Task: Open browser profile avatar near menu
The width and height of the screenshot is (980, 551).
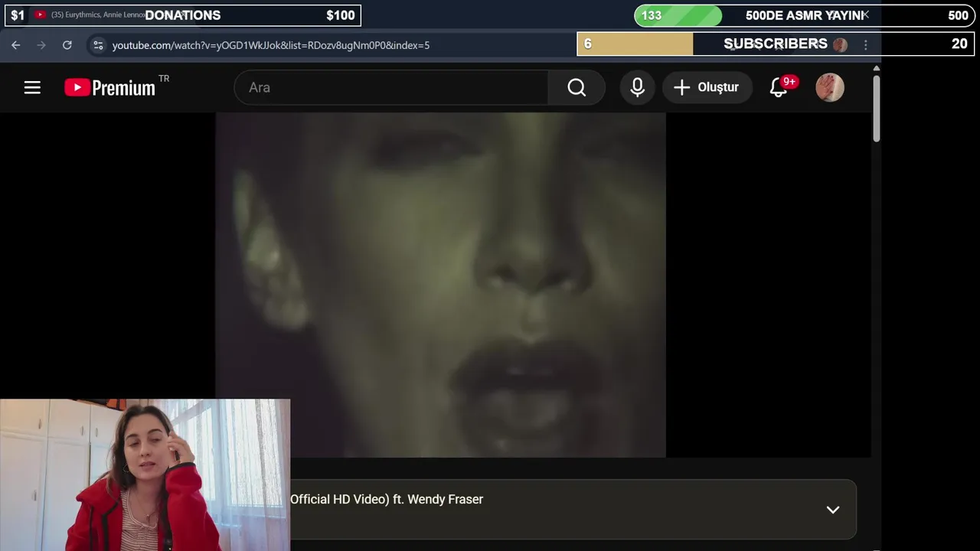Action: tap(840, 45)
